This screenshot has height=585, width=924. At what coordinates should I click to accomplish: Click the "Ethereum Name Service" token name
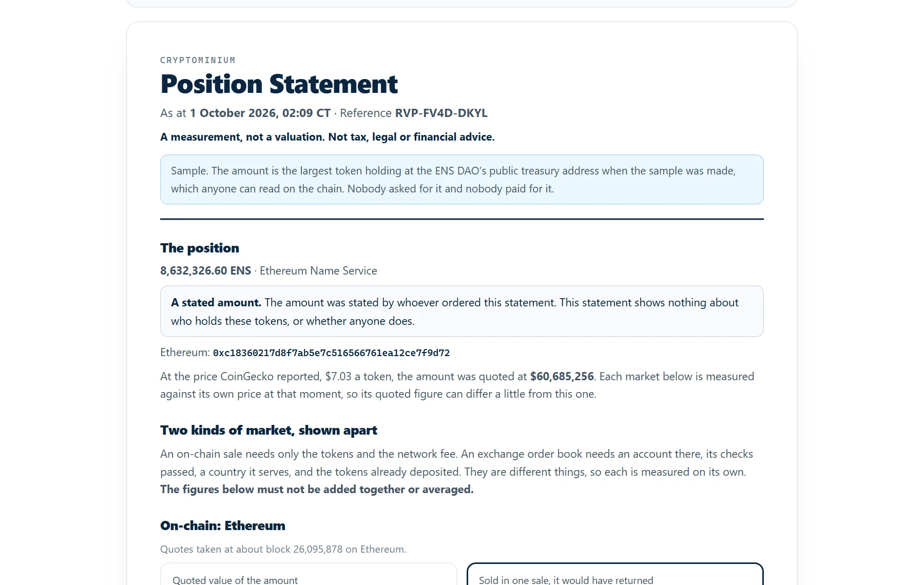pyautogui.click(x=318, y=270)
